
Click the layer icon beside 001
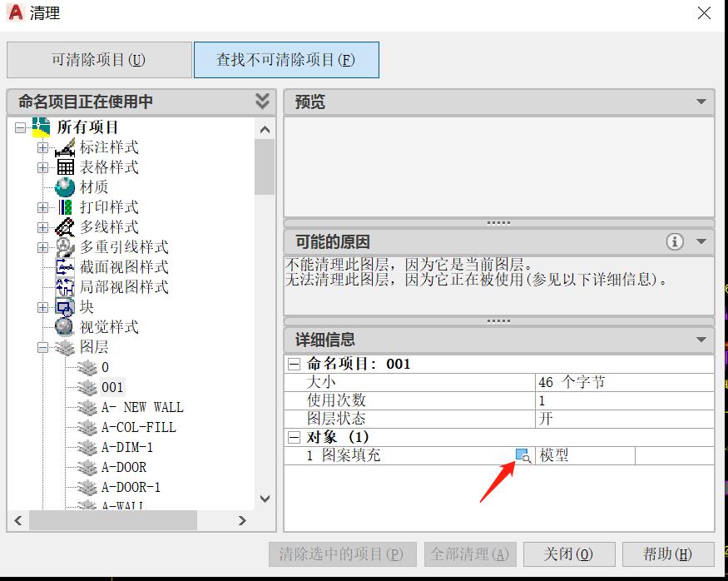coord(87,387)
